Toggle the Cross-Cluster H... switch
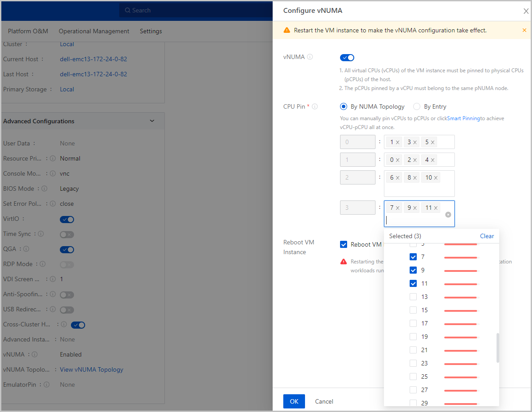 click(x=78, y=325)
